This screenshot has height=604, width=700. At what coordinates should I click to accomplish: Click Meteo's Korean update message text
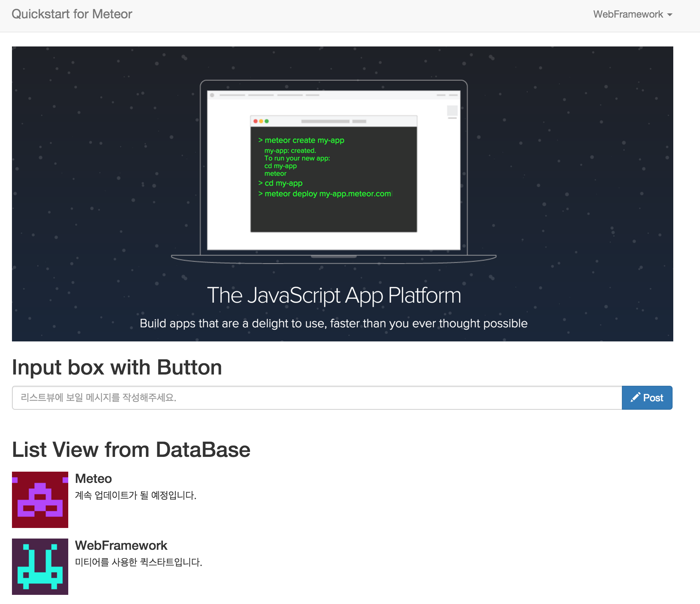pos(136,496)
